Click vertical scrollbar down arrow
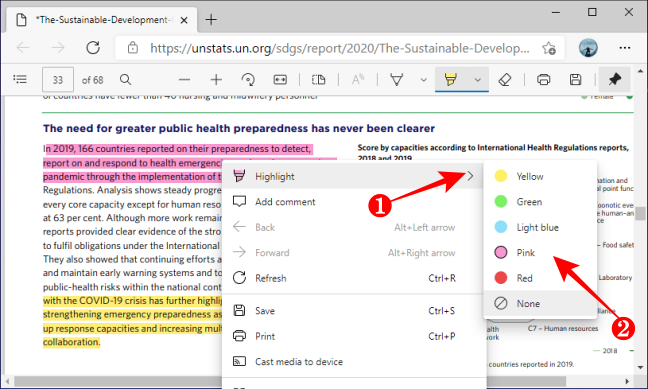648x389 pixels. point(640,368)
